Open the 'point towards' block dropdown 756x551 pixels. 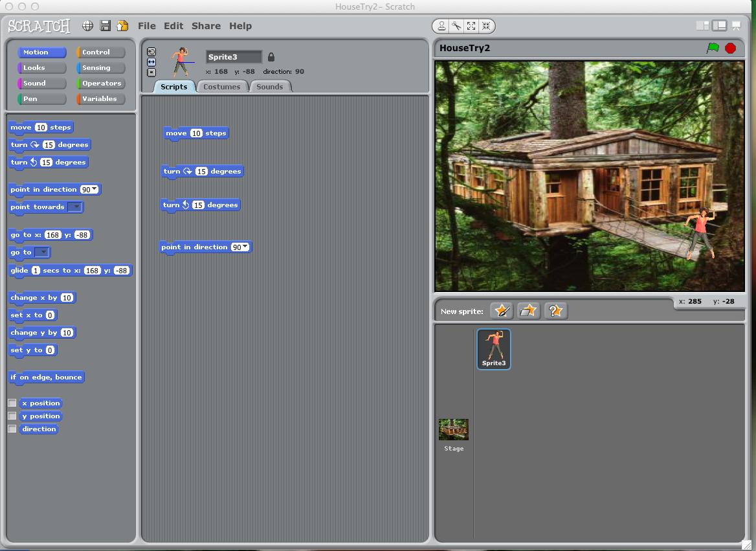click(x=75, y=207)
